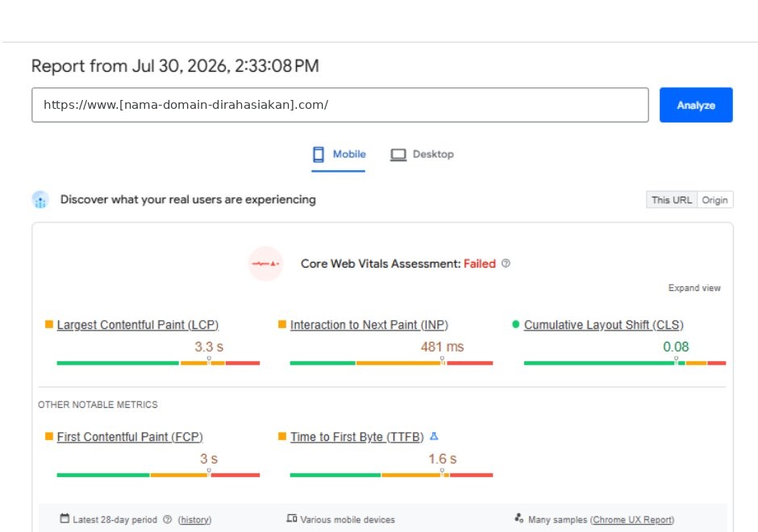Click the orange LCP status square
Viewport: 758px width, 532px height.
click(49, 324)
